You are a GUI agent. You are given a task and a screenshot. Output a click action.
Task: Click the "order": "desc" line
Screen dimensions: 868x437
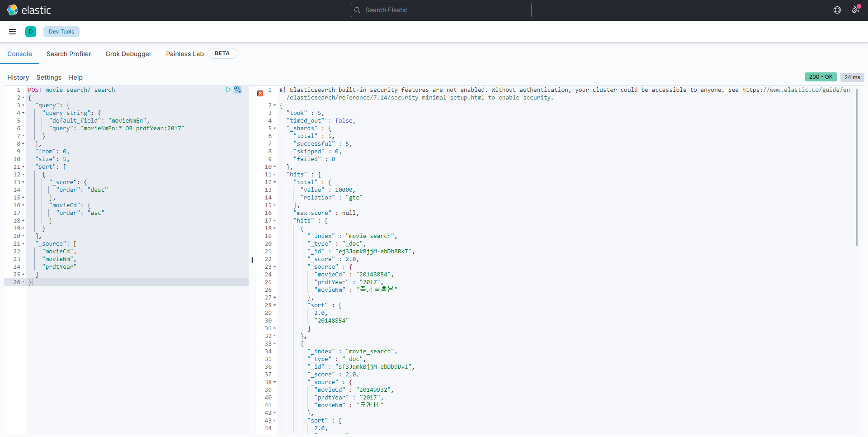click(82, 190)
